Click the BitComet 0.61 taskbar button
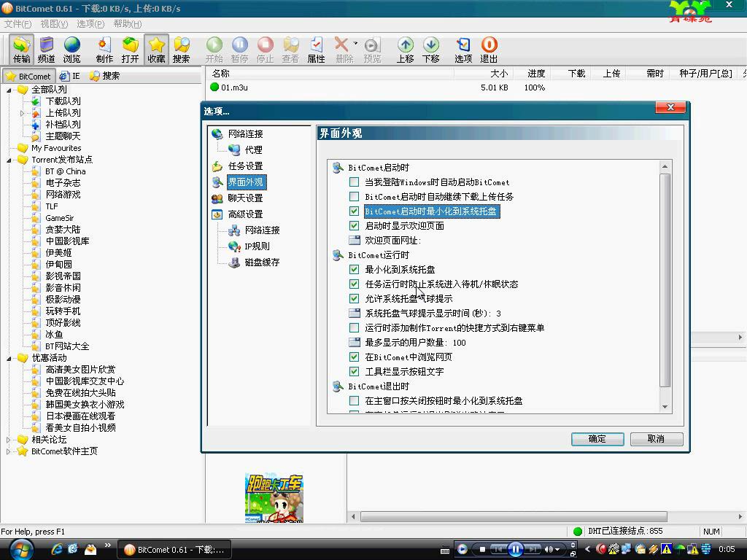 pyautogui.click(x=174, y=549)
